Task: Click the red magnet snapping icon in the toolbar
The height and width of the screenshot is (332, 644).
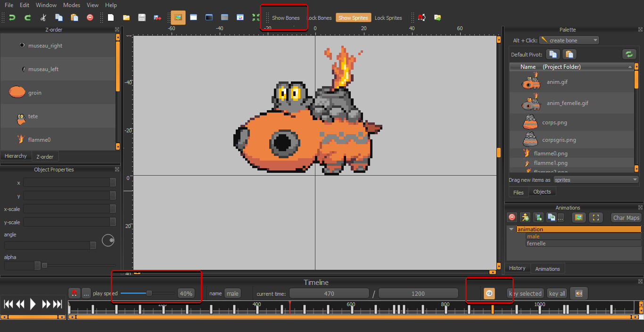Action: (x=422, y=17)
